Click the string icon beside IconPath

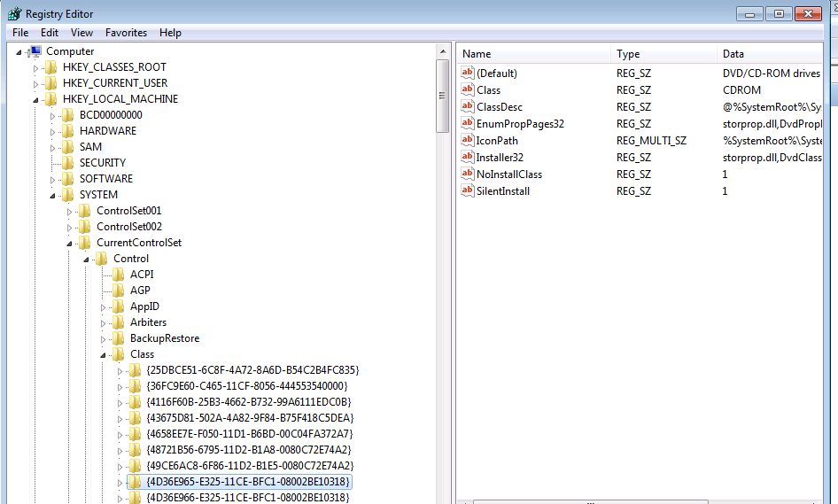coord(468,140)
